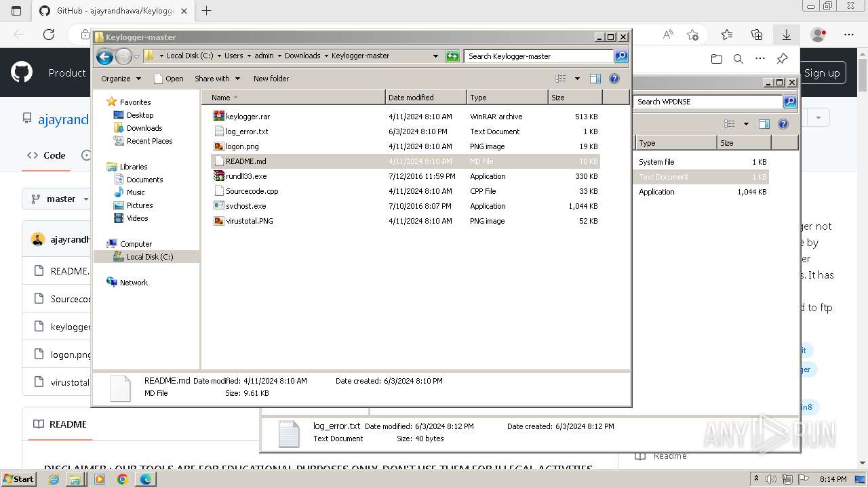Sort by the Date modified column
The image size is (868, 488).
(x=426, y=98)
